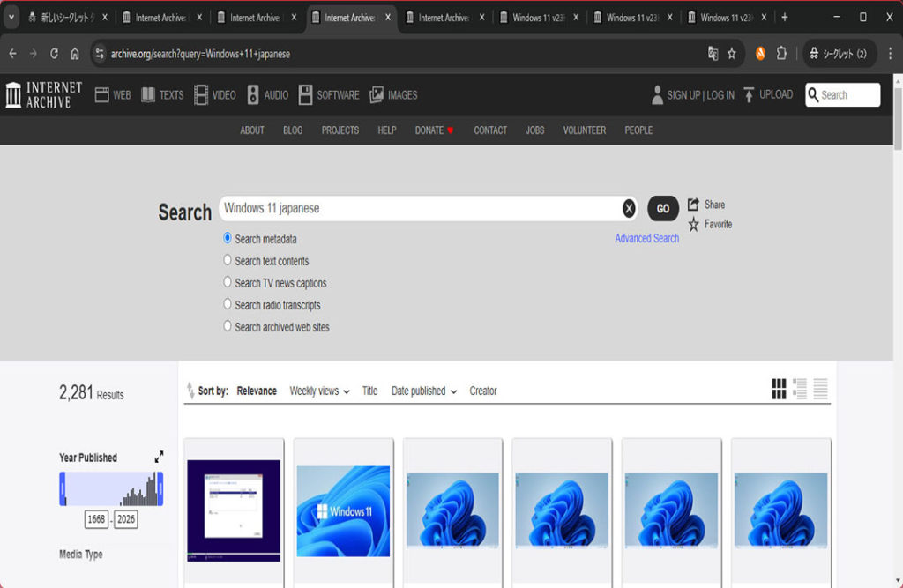
Task: Clear search text with X icon
Action: tap(629, 208)
